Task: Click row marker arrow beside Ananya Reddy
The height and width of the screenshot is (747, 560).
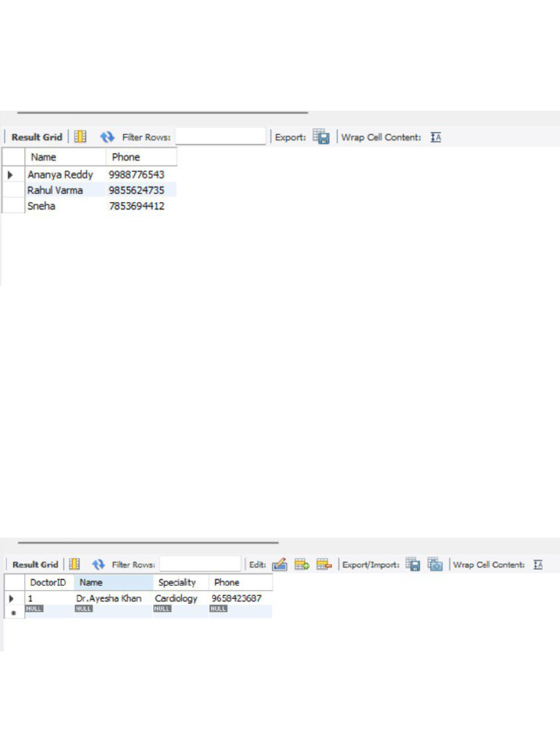Action: tap(10, 175)
